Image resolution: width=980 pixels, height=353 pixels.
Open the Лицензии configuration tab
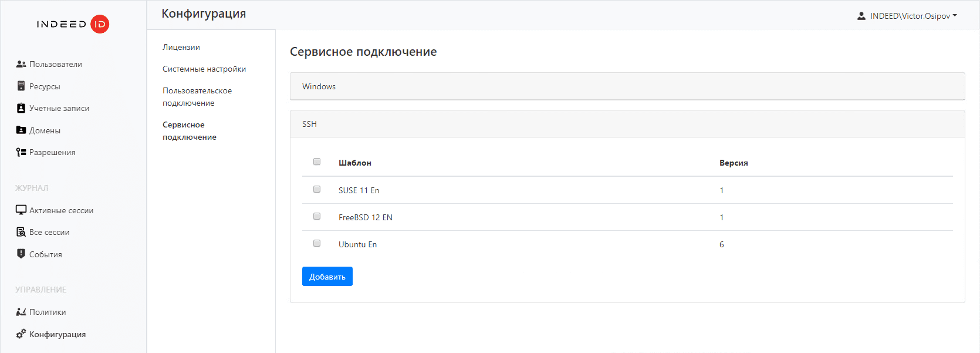tap(181, 47)
